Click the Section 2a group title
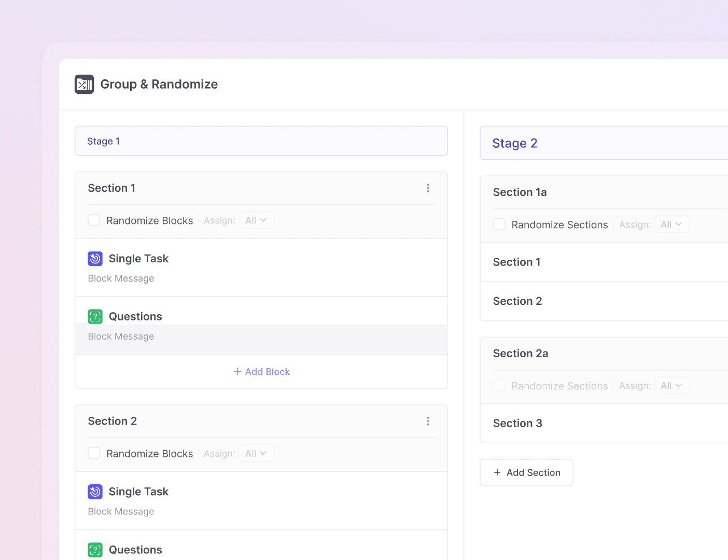 point(521,354)
